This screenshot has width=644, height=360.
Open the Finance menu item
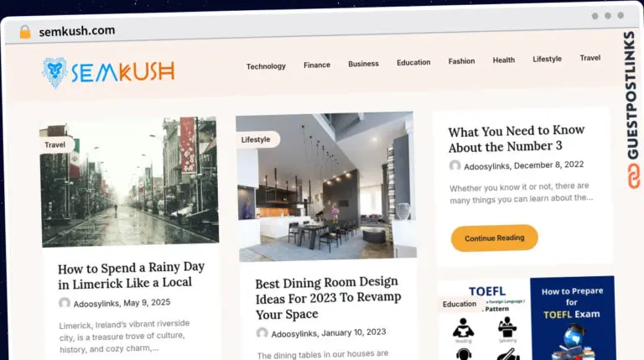(x=317, y=65)
